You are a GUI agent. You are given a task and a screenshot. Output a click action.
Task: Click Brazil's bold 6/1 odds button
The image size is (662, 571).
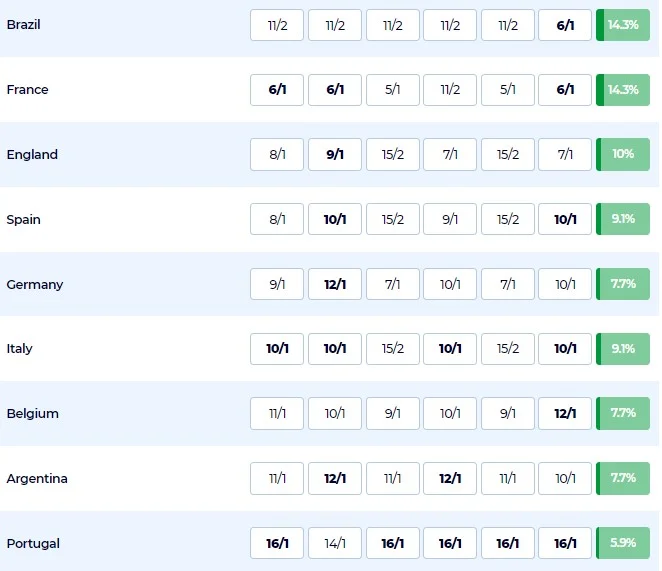point(565,25)
